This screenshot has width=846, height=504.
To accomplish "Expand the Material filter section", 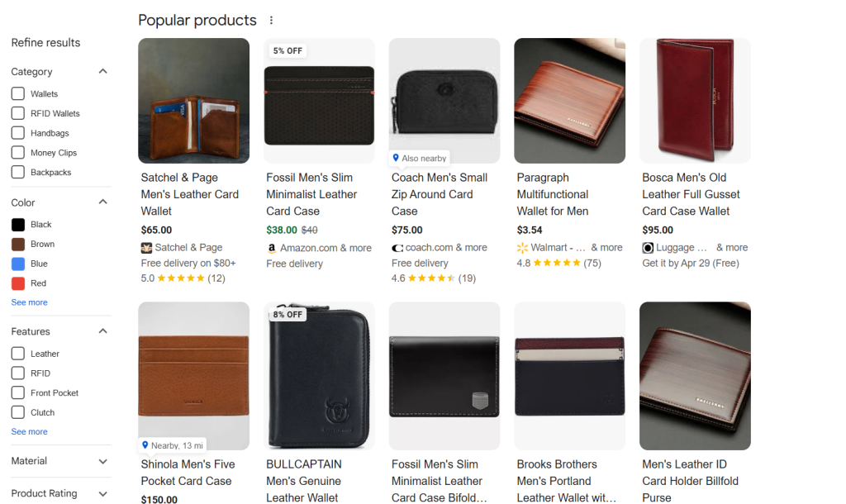I will 103,461.
